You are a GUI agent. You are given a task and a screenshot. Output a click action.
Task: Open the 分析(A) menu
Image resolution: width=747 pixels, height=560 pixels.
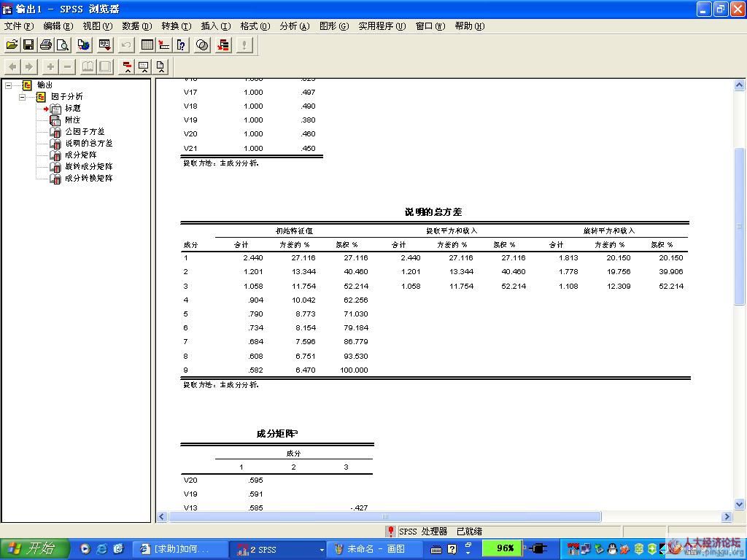tap(295, 26)
